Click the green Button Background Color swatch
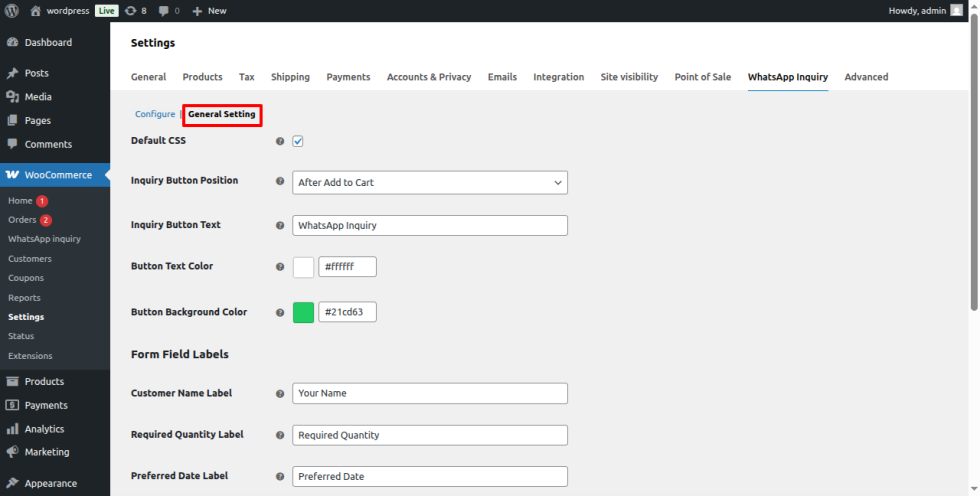The image size is (980, 496). tap(304, 312)
